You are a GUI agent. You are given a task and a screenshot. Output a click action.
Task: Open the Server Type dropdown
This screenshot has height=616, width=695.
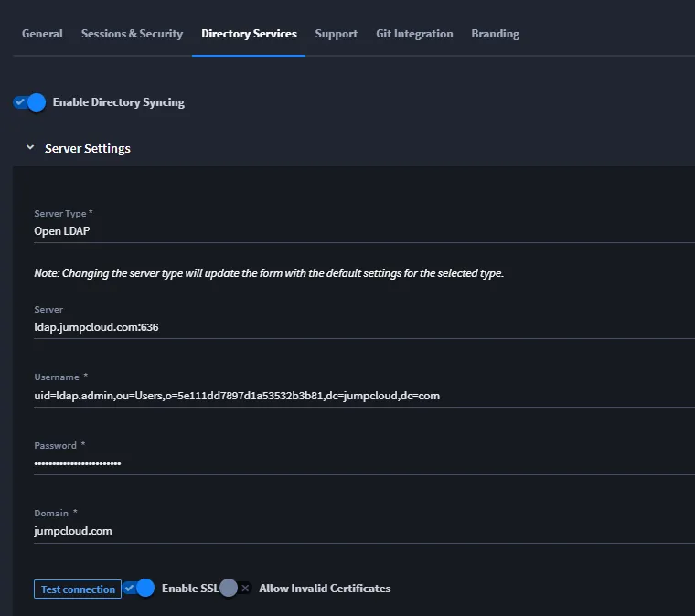364,231
